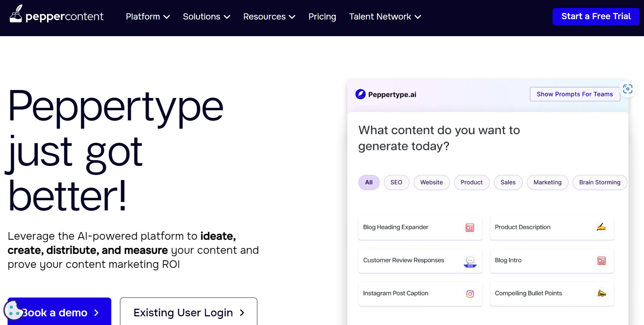Open the Pricing page
This screenshot has width=644, height=325.
322,17
